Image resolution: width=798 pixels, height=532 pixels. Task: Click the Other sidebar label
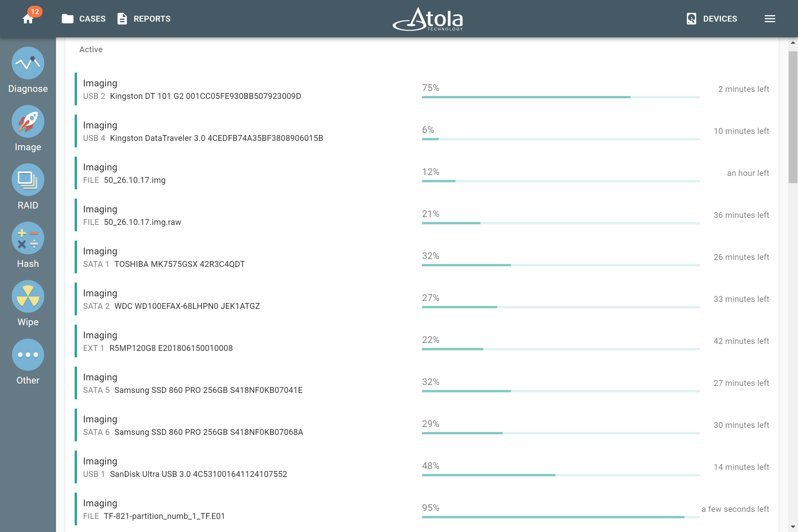tap(28, 380)
